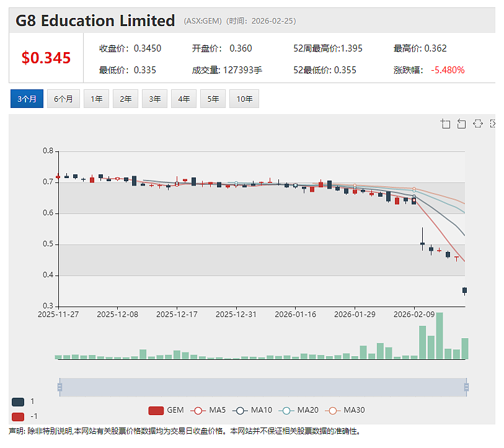The image size is (504, 448).
Task: Click the 时间: 2026-02-25 date text
Action: (261, 21)
